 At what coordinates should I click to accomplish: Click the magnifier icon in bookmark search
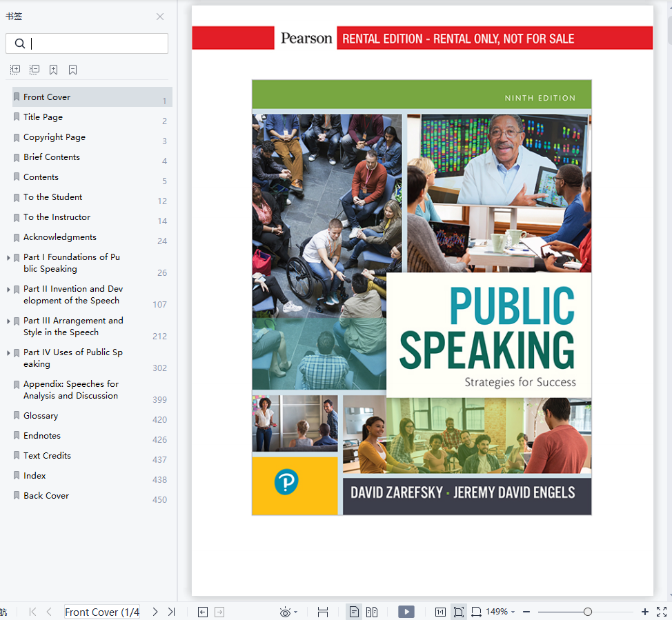point(20,43)
